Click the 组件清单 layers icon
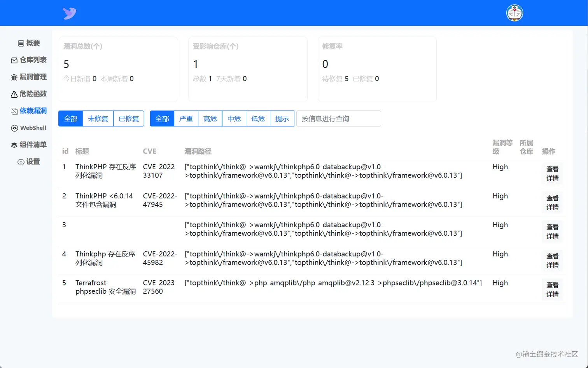The image size is (588, 368). (x=14, y=145)
